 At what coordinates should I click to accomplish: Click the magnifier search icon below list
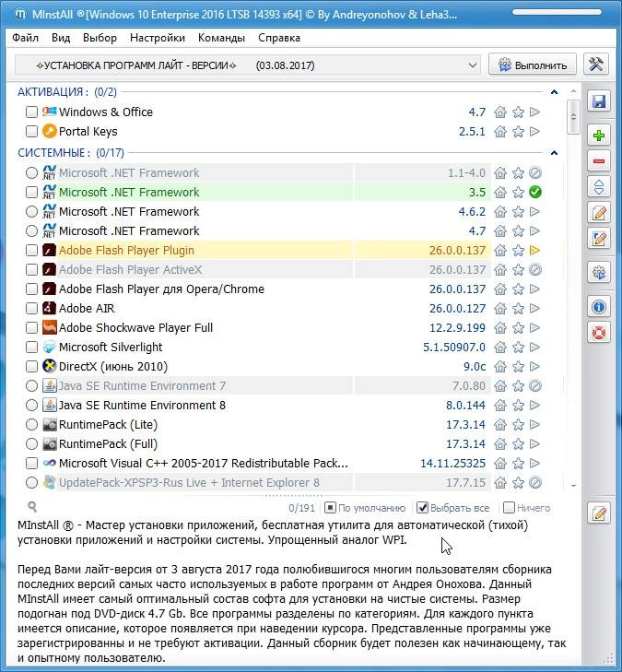click(x=32, y=507)
